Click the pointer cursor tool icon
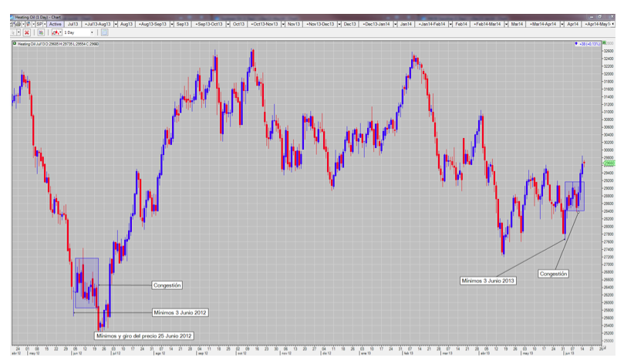The width and height of the screenshot is (624, 364). click(14, 32)
